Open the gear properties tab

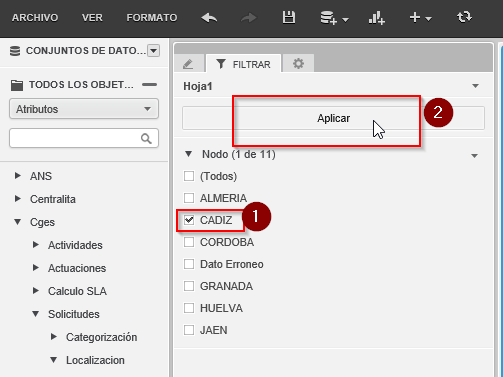pos(298,63)
